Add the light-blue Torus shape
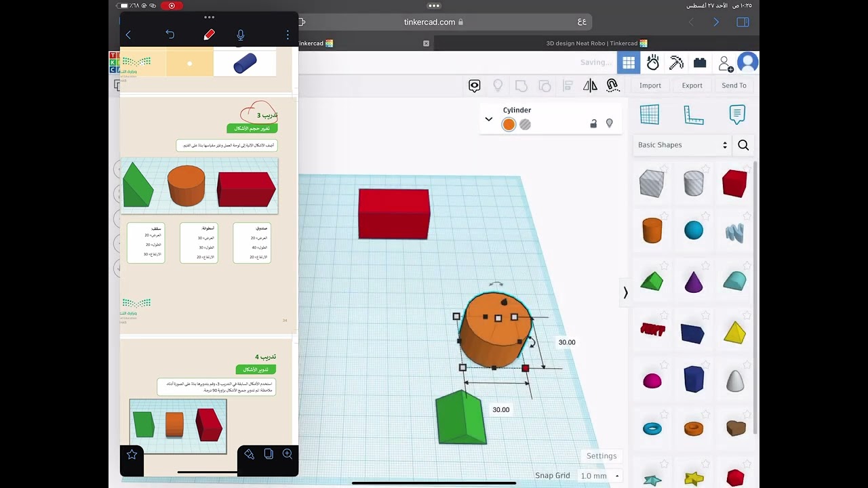Image resolution: width=868 pixels, height=488 pixels. (652, 428)
